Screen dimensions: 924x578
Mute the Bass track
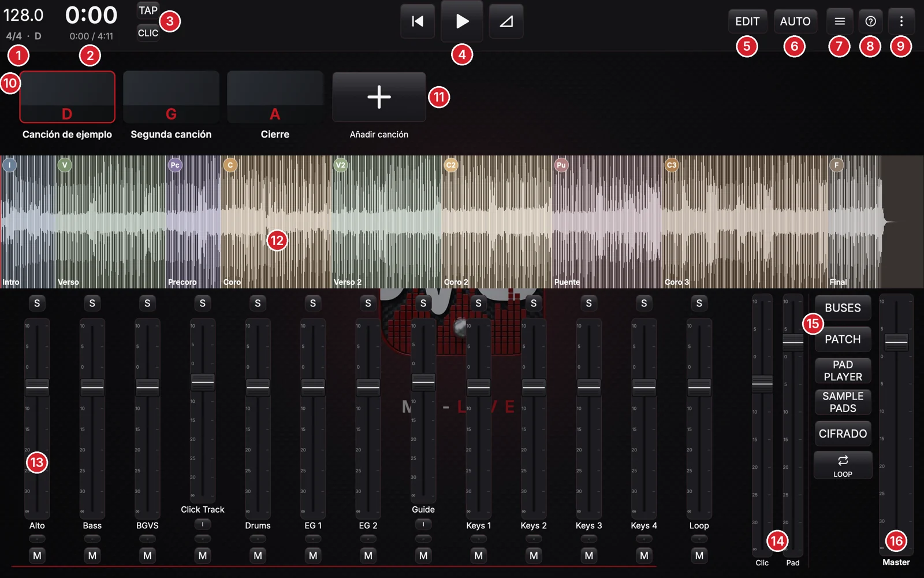pos(92,555)
